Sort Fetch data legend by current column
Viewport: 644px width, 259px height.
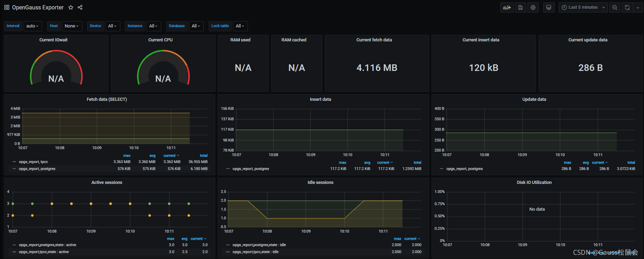[171, 156]
